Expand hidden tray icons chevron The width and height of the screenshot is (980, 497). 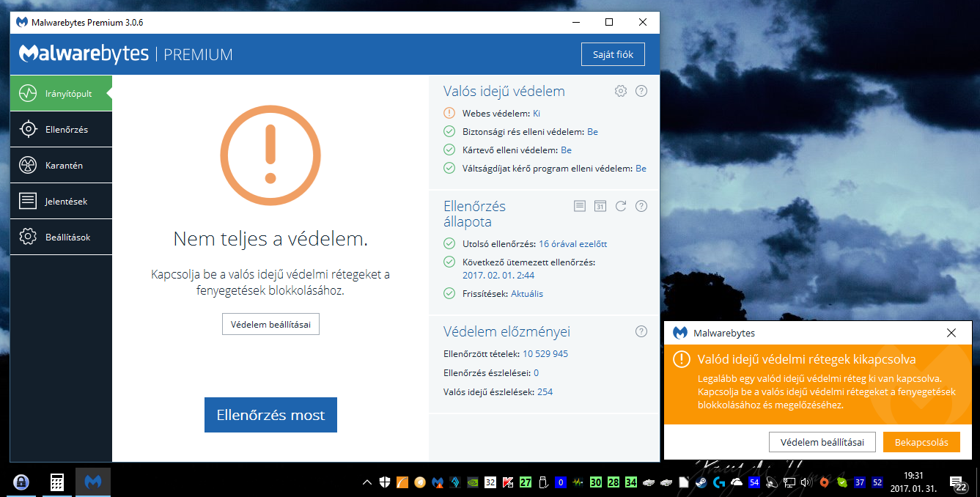367,482
